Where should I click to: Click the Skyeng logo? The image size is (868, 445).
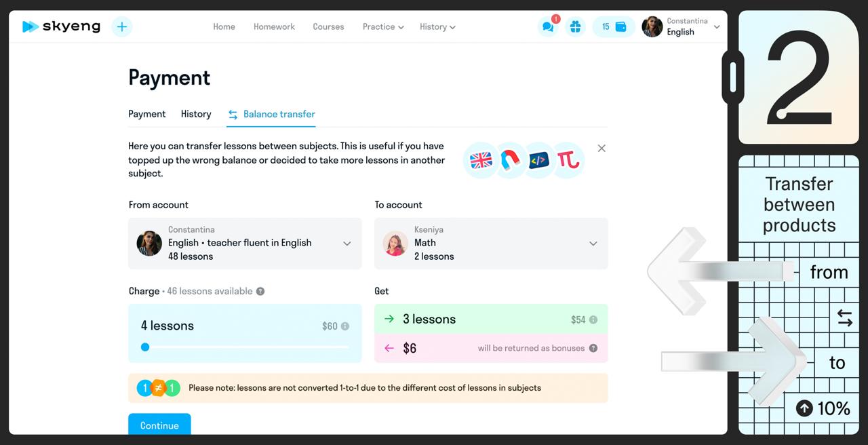(61, 26)
